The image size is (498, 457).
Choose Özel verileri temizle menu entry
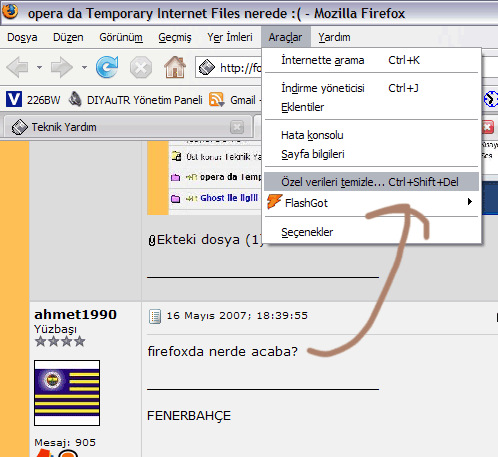pos(371,182)
